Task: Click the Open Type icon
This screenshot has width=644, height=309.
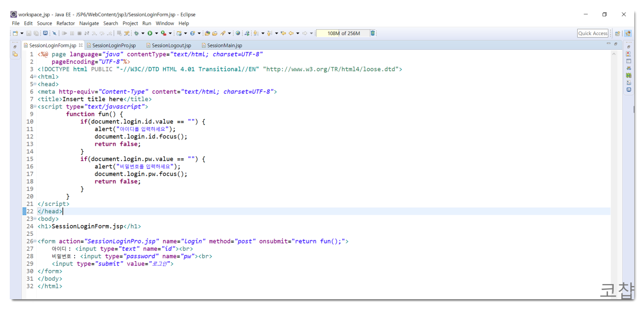Action: tap(207, 33)
